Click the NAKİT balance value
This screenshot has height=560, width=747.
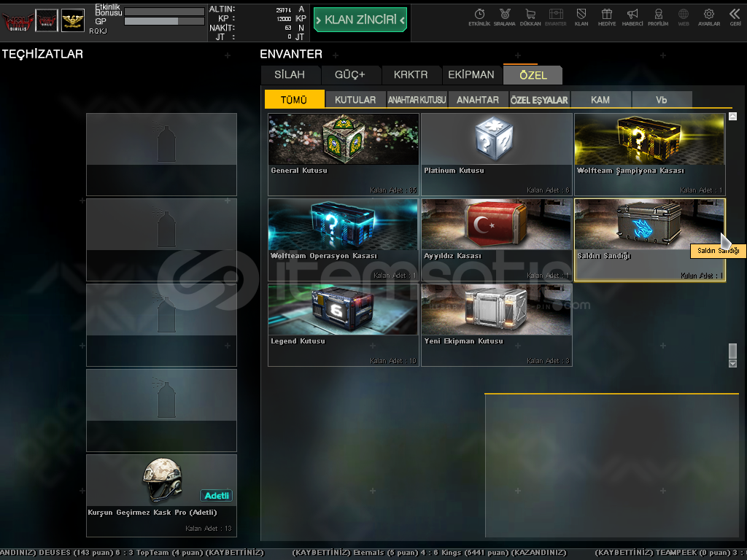point(287,28)
